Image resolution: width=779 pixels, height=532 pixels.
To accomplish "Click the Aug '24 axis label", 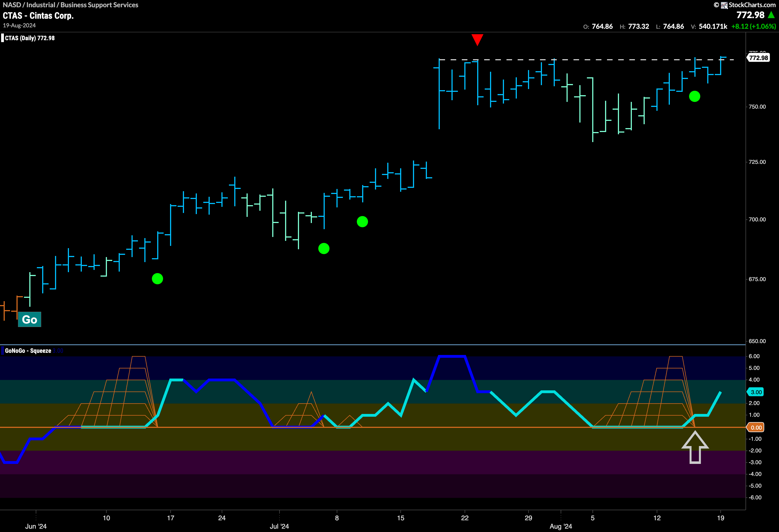I will [561, 526].
